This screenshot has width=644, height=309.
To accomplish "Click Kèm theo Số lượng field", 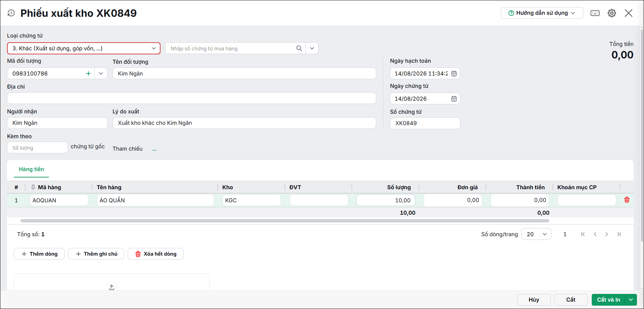I will [x=38, y=148].
